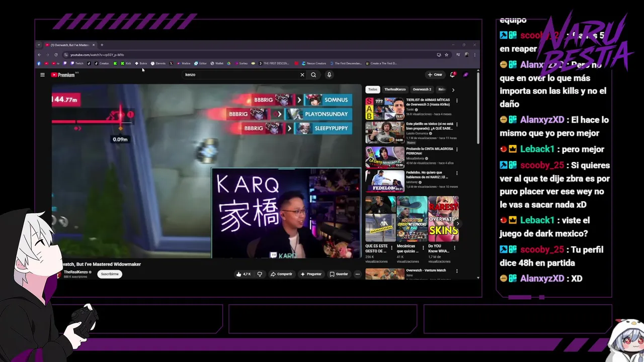Open the Facebook bookmark icon

click(39, 63)
